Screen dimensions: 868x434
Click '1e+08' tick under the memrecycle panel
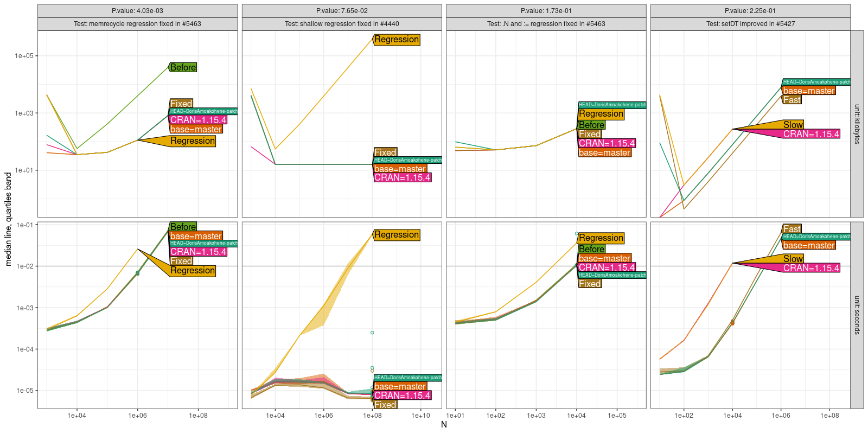click(198, 416)
